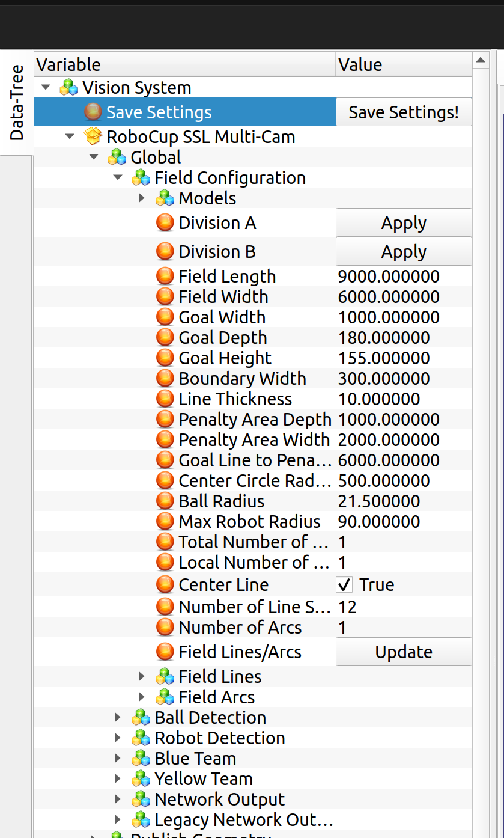Expand the Blue Team node arrow
This screenshot has height=838, width=504.
coord(118,758)
